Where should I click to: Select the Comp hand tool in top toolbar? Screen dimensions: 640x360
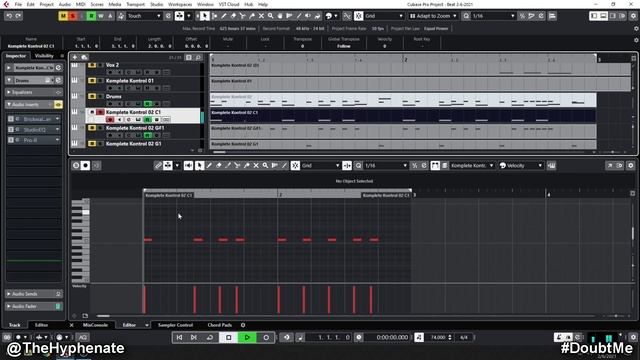[280, 16]
